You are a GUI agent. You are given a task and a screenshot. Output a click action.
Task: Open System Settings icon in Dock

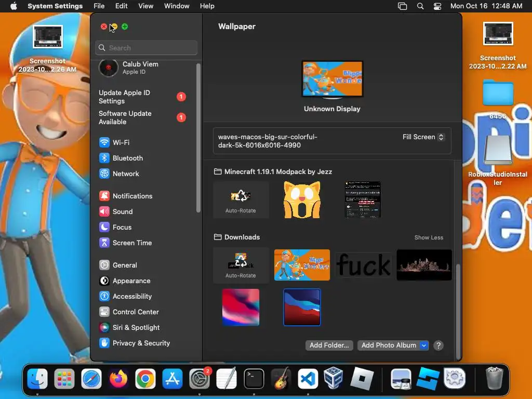click(199, 378)
